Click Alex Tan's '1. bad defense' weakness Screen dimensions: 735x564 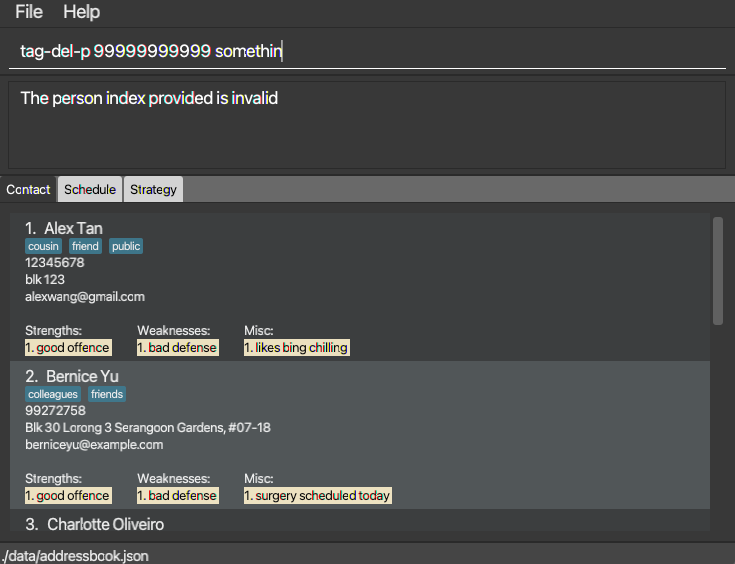click(x=178, y=347)
